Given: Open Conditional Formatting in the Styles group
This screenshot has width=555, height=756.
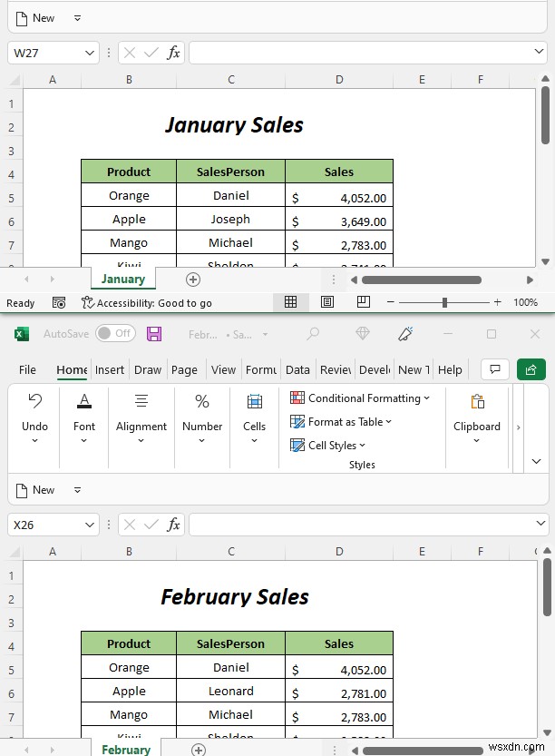Looking at the screenshot, I should 360,398.
